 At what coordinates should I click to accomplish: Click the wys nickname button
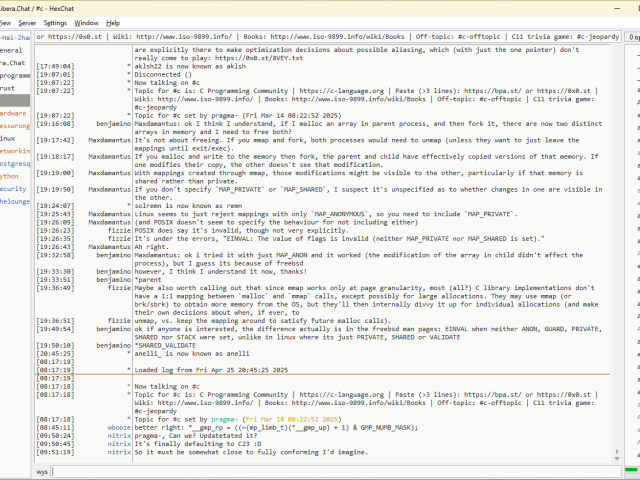(43, 471)
